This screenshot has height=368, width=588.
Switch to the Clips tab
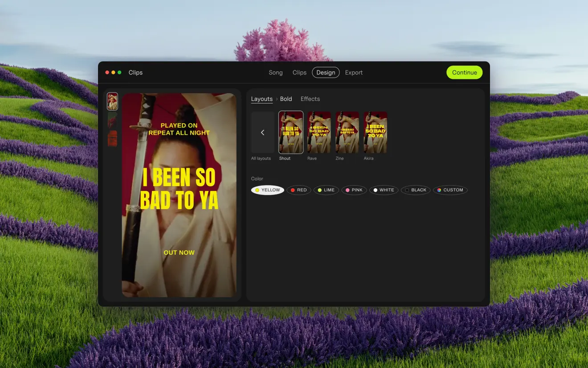[299, 73]
